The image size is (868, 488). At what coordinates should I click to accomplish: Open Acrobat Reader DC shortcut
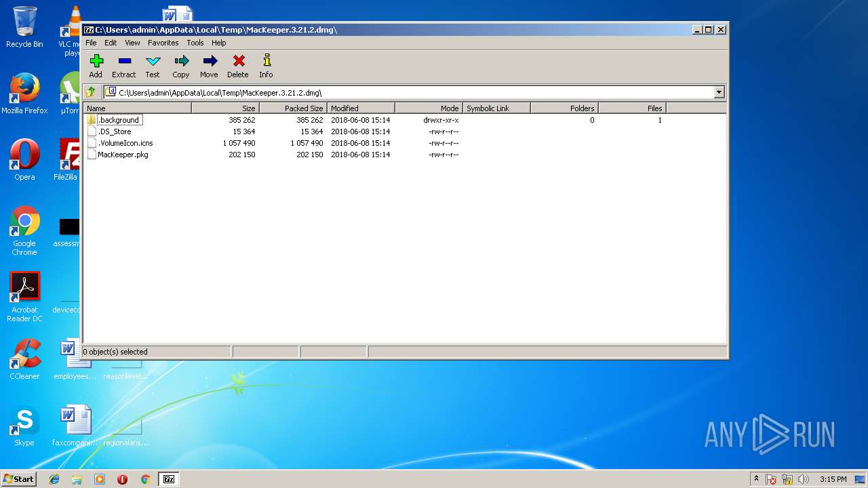24,297
